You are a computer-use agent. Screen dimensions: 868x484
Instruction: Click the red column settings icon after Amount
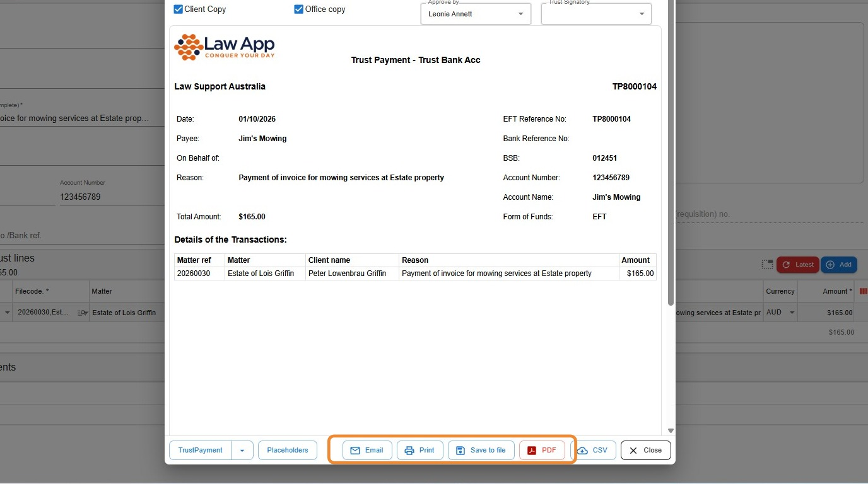tap(864, 291)
